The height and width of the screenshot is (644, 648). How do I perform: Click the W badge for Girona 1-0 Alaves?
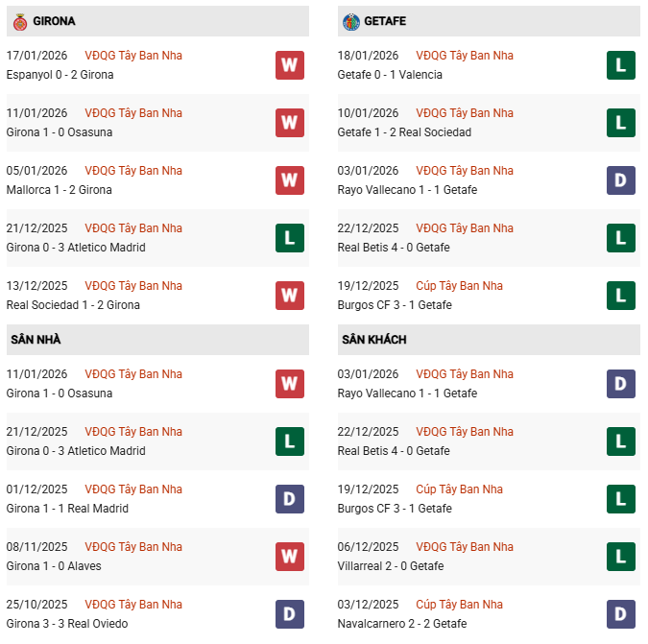tap(289, 557)
